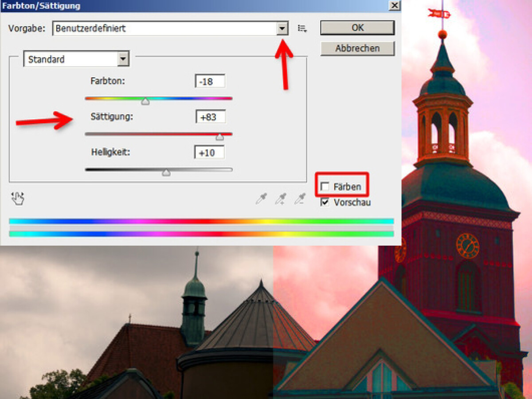Close the Farbton/Sättigung dialog with X
The width and height of the screenshot is (532, 399).
click(394, 5)
